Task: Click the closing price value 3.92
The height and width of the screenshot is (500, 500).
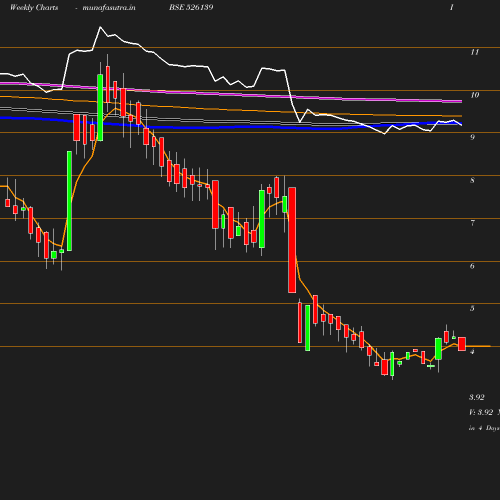Action: (477, 397)
